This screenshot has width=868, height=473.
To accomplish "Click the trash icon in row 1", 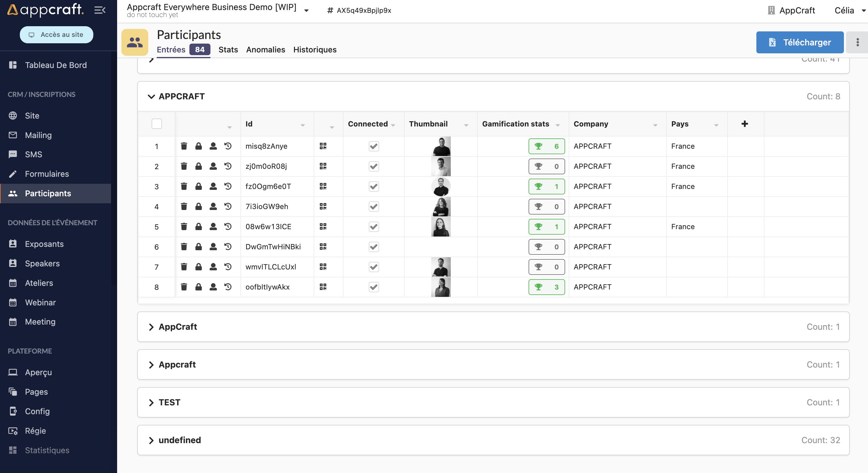I will click(184, 146).
